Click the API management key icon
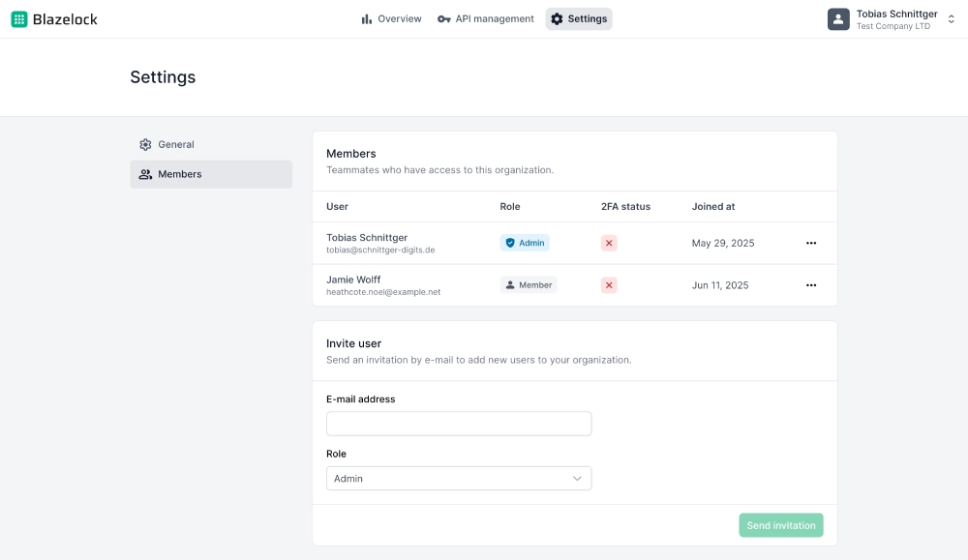Image resolution: width=968 pixels, height=560 pixels. coord(444,18)
